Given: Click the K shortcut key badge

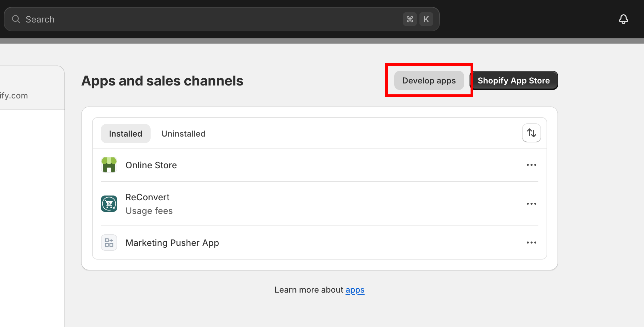Looking at the screenshot, I should point(426,19).
